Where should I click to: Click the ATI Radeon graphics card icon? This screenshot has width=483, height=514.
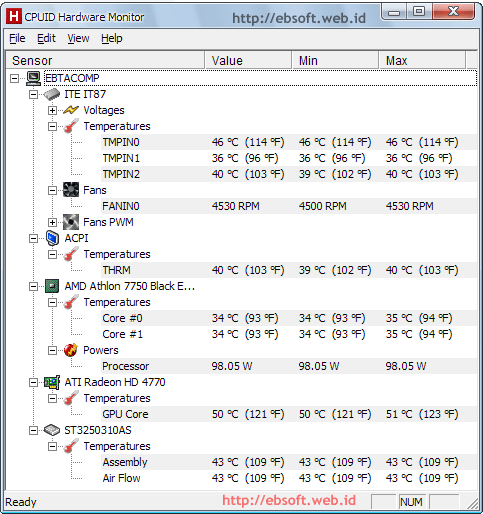tap(52, 382)
